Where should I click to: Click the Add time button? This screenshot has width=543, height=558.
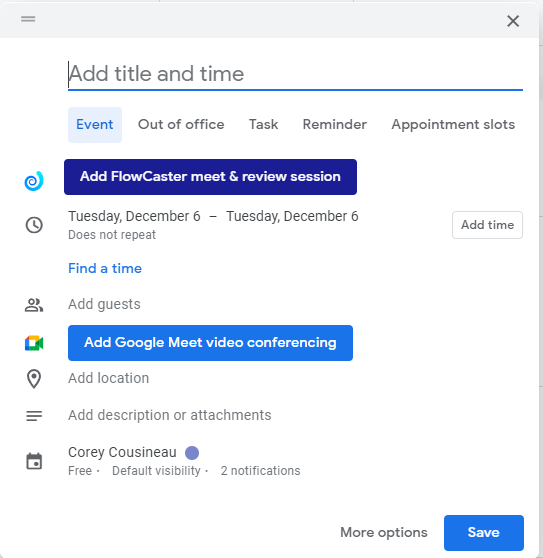(487, 225)
